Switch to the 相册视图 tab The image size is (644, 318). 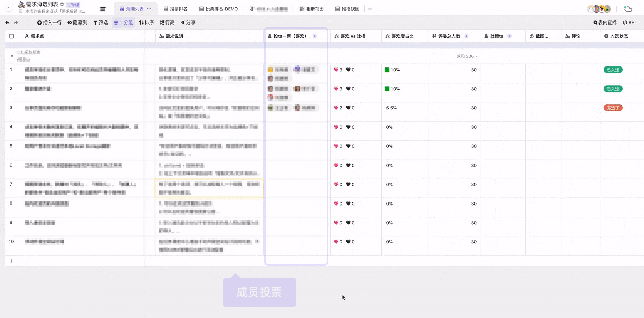click(x=312, y=9)
